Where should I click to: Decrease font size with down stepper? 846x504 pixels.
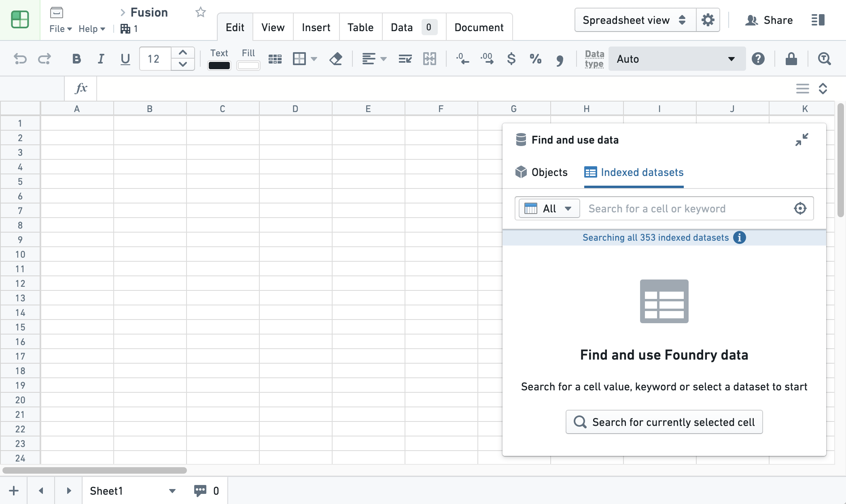pos(183,64)
